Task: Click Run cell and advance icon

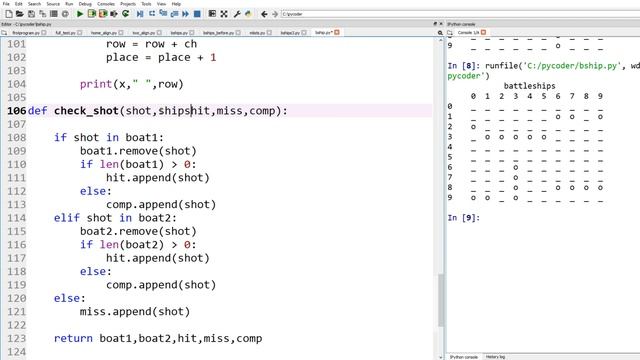Action: pos(103,14)
